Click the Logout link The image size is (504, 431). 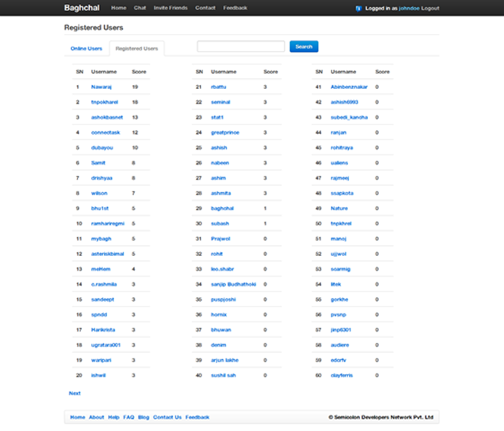(430, 9)
